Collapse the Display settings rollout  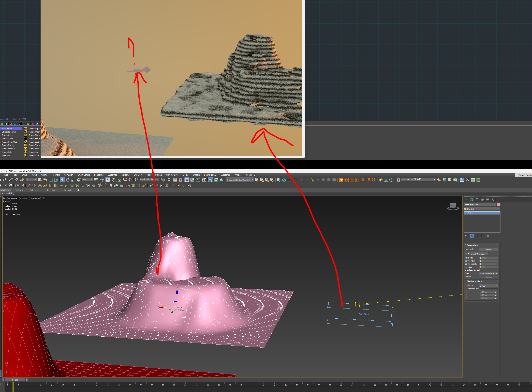474,281
